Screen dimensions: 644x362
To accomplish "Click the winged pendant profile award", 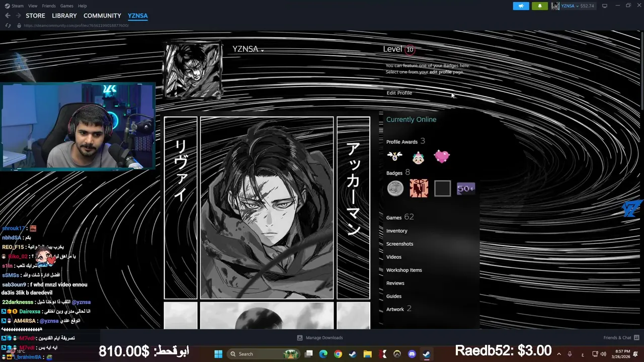I will 395,156.
